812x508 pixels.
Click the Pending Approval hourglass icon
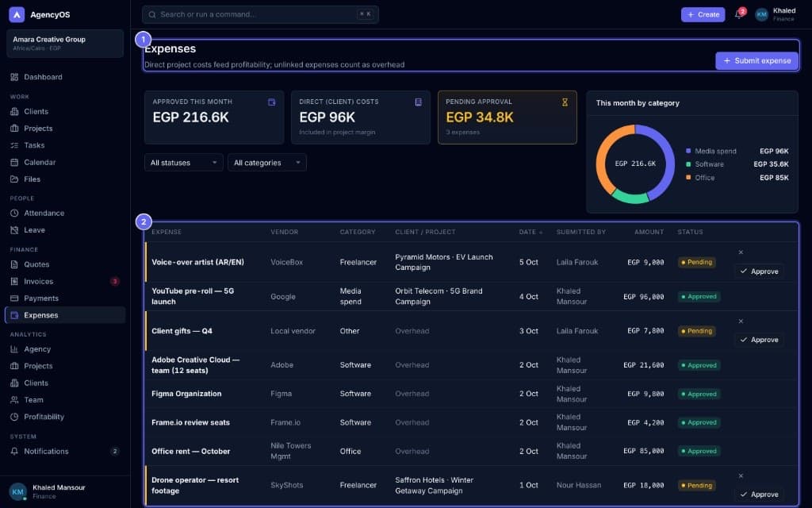pos(565,102)
